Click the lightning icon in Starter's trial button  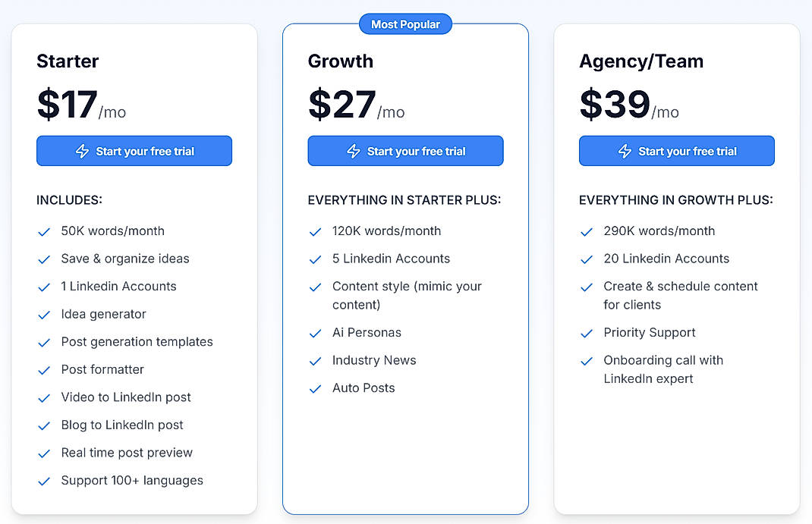pos(83,151)
